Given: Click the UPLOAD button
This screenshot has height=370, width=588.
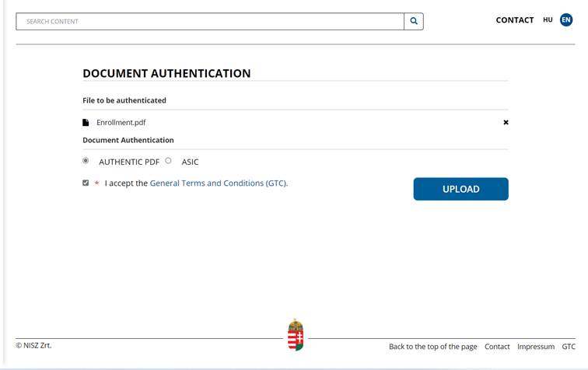Looking at the screenshot, I should click(x=461, y=189).
